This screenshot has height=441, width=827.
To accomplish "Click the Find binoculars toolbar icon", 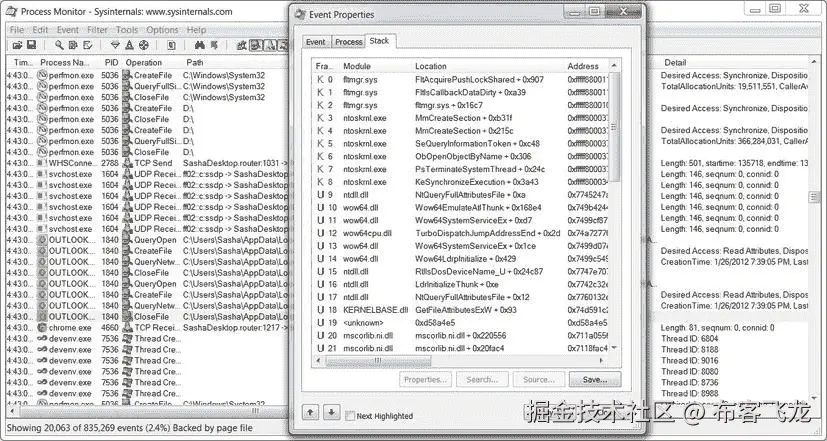I will (x=199, y=45).
